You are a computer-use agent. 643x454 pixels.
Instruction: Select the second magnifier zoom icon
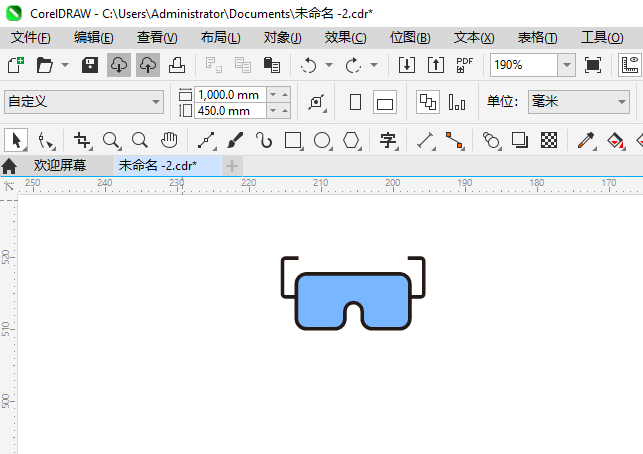click(140, 140)
